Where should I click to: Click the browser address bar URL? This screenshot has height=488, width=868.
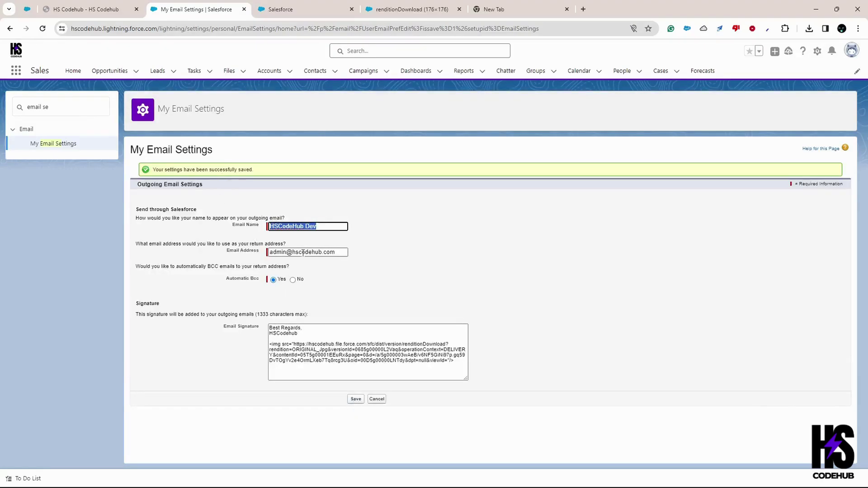(x=305, y=29)
